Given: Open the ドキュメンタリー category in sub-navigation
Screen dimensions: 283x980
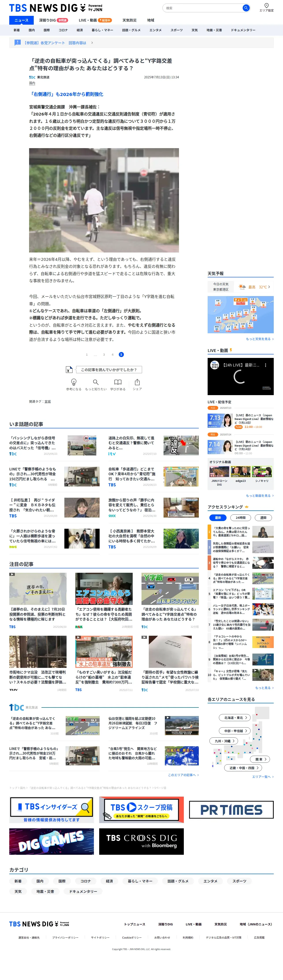Looking at the screenshot, I should 243,30.
